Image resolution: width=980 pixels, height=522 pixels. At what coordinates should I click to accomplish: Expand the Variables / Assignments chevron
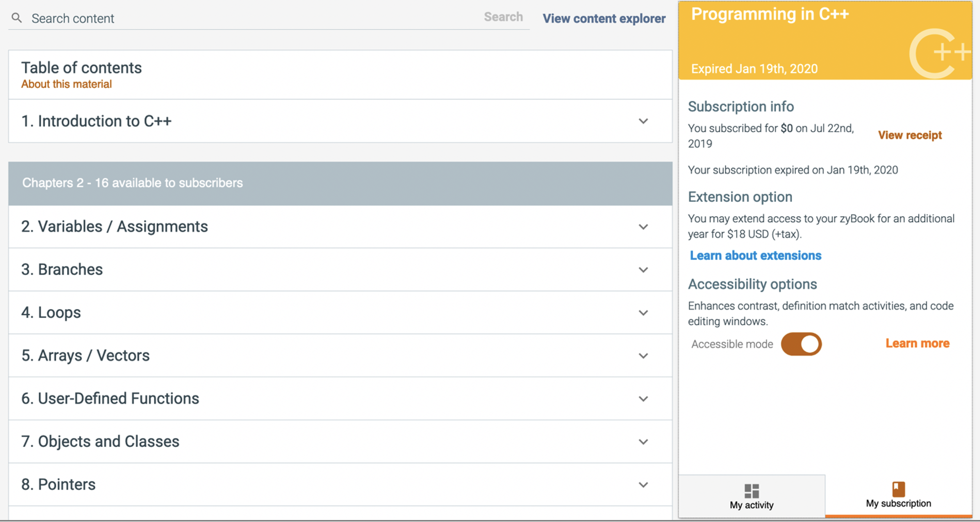click(643, 227)
